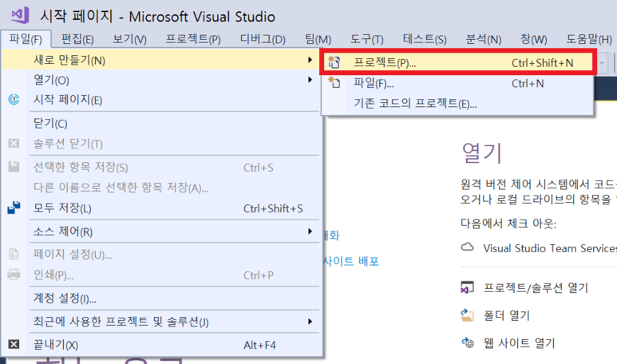Screen dimensions: 617x364
Task: Open the 프로젝트(P) menu in the menu bar
Action: [193, 39]
